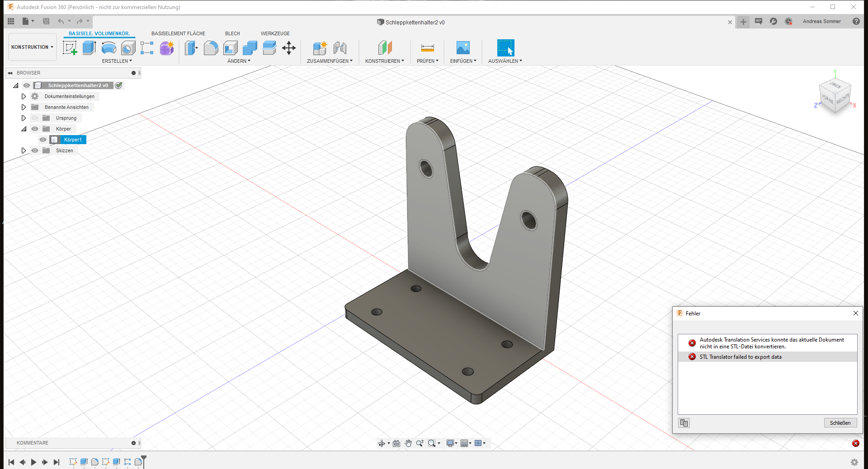Open the KONSTRUIEREN dropdown menu
The image size is (868, 469).
click(385, 61)
